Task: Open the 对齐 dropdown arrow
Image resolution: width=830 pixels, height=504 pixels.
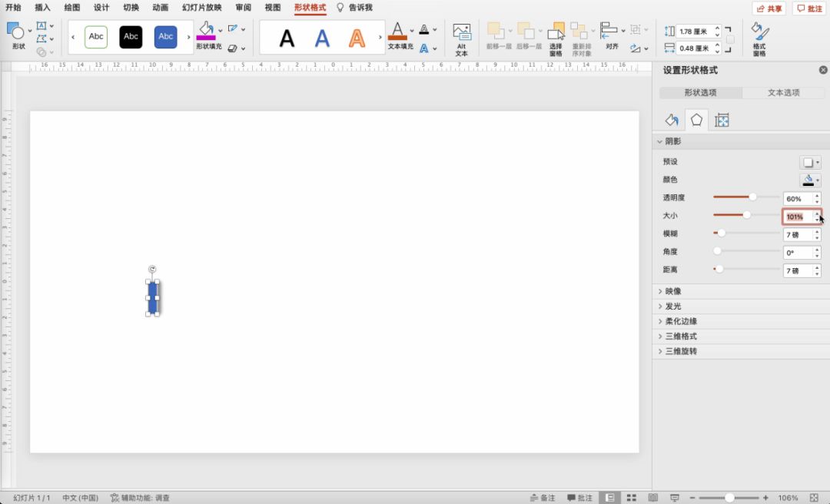Action: coord(623,31)
